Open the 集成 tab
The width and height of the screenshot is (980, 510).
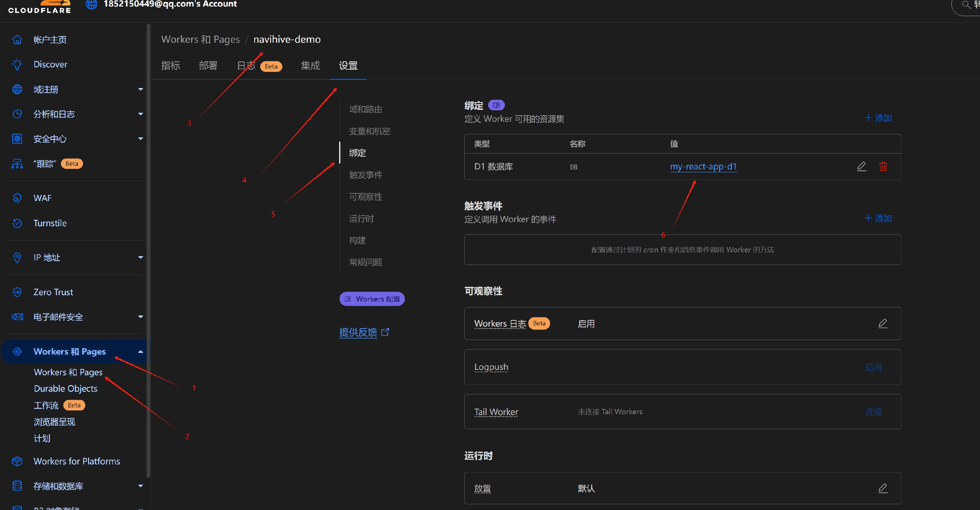[310, 65]
